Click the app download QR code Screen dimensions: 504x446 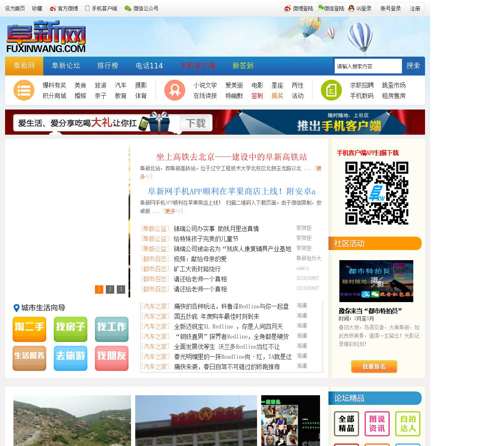(x=377, y=193)
